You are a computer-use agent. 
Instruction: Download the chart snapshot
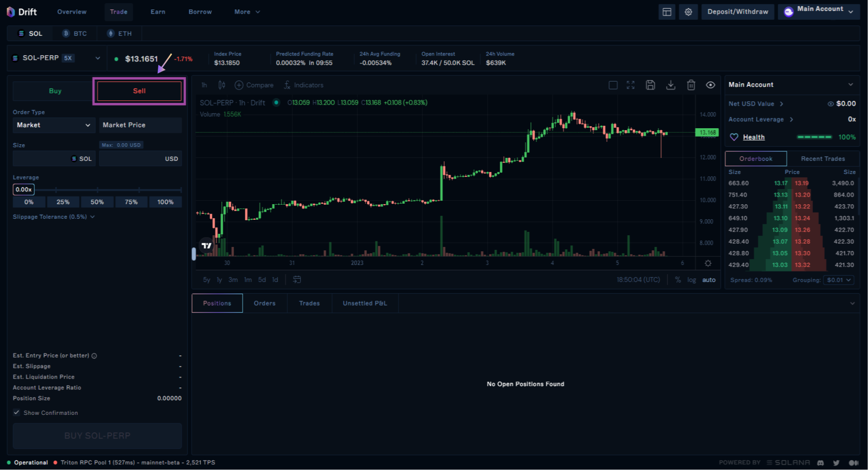[x=671, y=85]
